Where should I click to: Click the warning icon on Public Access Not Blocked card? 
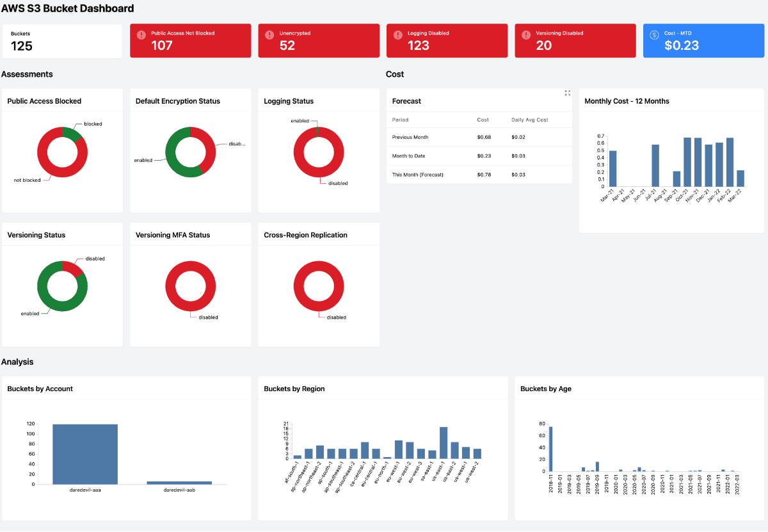(x=143, y=33)
